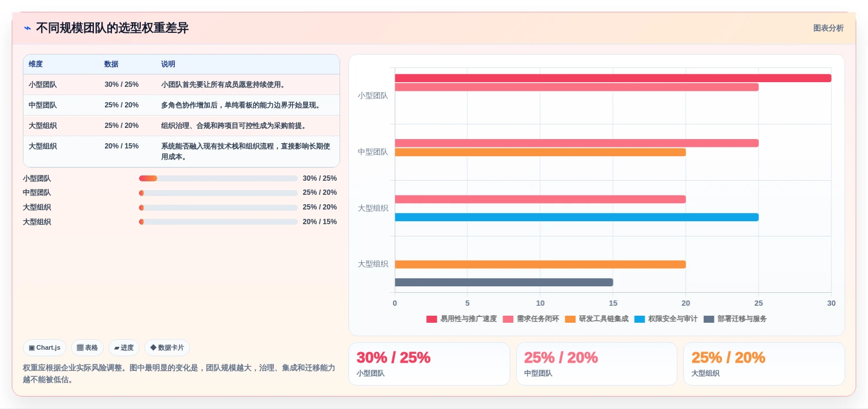Click the footer note starting with 权重应根据企业实际风险调整

(179, 374)
